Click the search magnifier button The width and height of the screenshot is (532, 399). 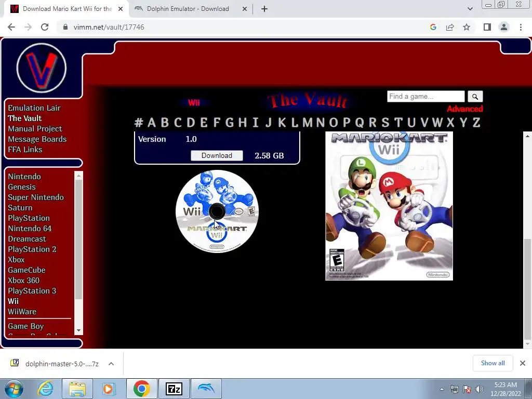click(475, 97)
